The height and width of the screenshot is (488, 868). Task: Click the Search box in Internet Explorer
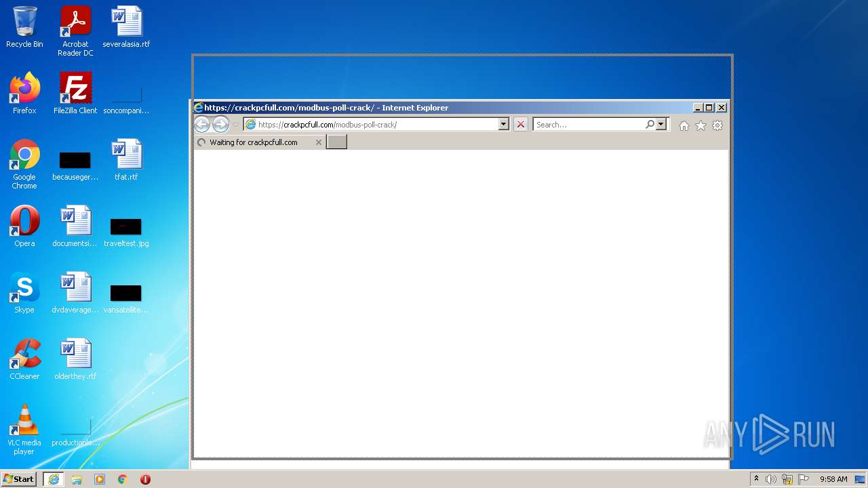pyautogui.click(x=589, y=125)
